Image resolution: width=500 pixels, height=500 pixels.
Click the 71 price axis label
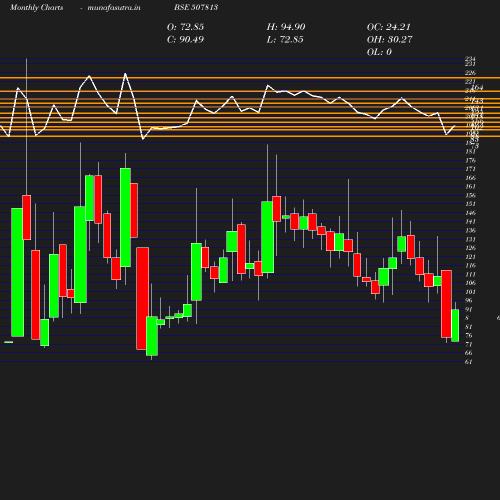pos(469,345)
